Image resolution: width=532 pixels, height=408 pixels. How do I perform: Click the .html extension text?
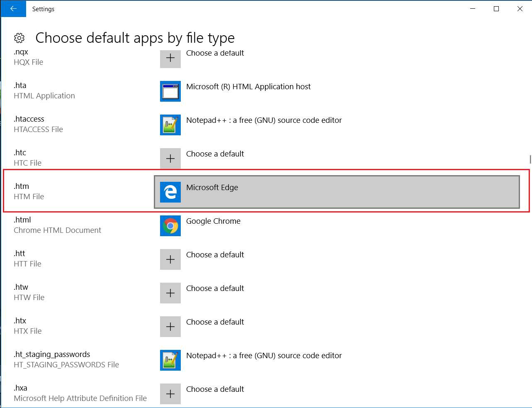click(22, 220)
